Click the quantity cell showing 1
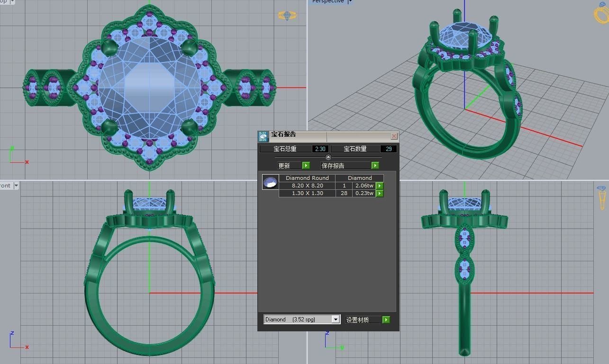Screen dimensions: 609x364 344,186
